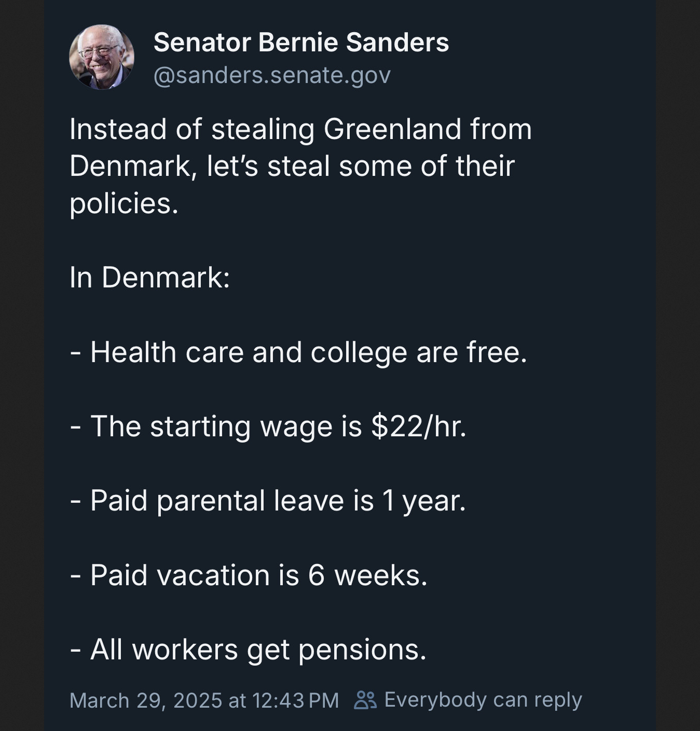Viewport: 700px width, 731px height.
Task: Select the "Everybody can reply" label
Action: click(483, 700)
